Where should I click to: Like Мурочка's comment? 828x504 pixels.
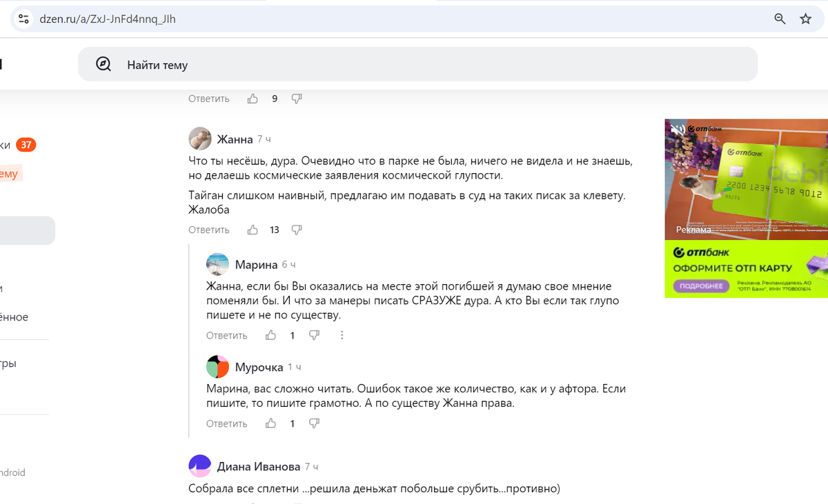270,423
